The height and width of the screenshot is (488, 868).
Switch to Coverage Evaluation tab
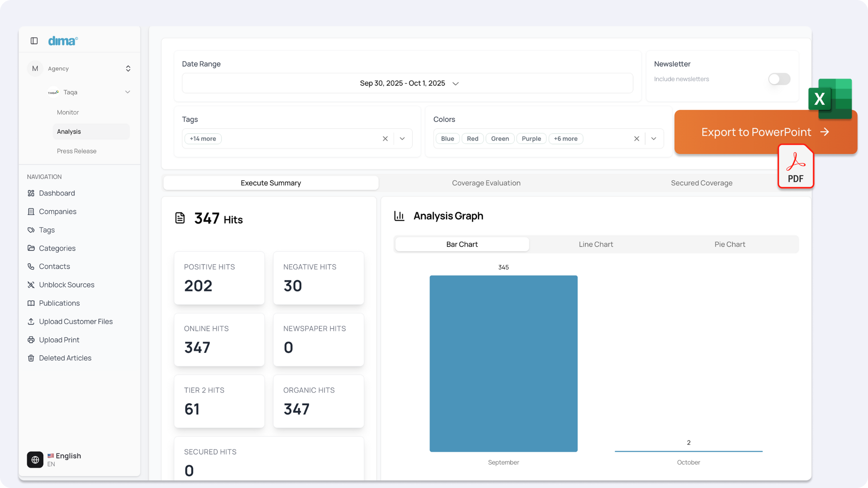[486, 183]
